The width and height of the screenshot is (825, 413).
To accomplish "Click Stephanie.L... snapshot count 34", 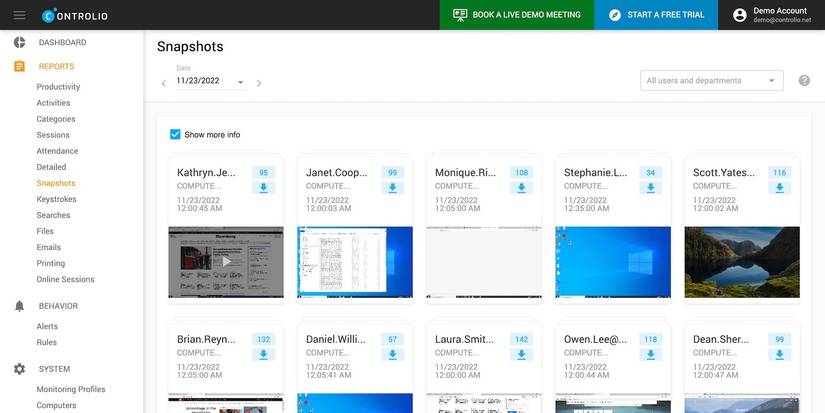I will coord(650,173).
